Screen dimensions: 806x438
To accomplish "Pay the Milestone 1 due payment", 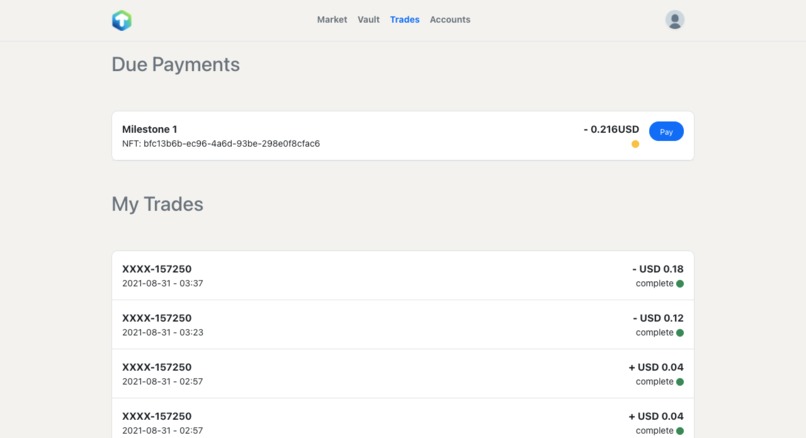I will tap(666, 132).
